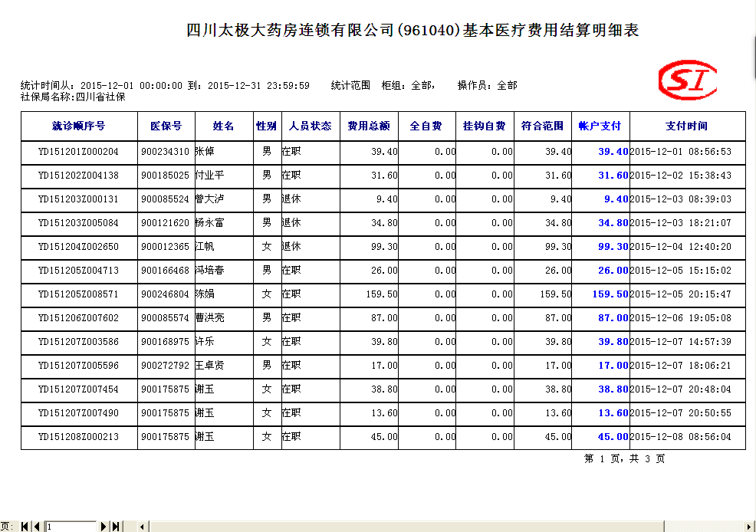Screen dimensions: 756x532
Task: Click the 人员状态 column header
Action: coord(310,126)
